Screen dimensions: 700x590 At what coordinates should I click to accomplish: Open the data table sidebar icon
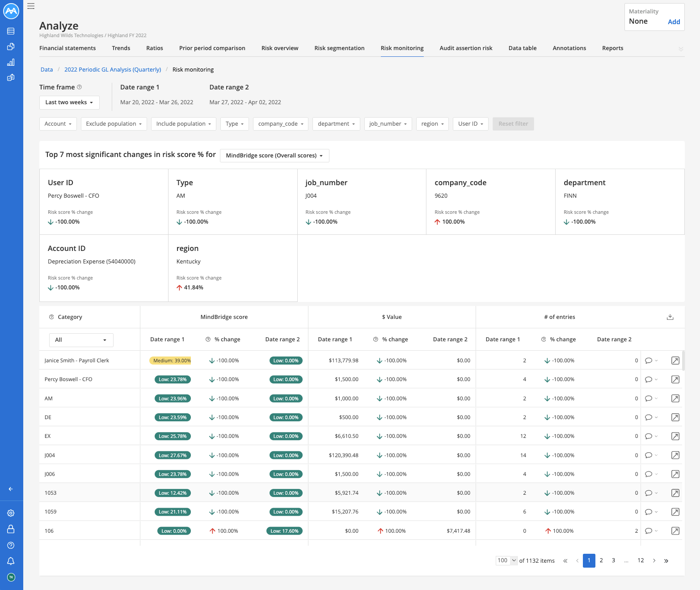11,31
